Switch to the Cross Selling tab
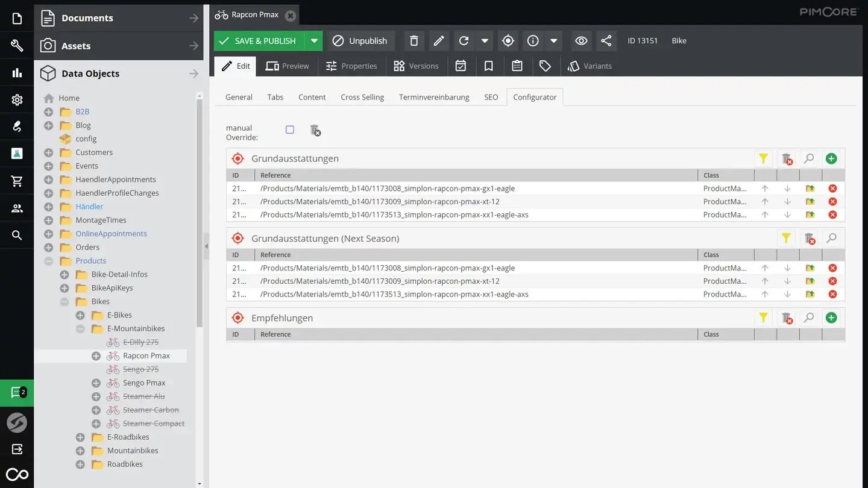The height and width of the screenshot is (488, 868). pos(362,97)
